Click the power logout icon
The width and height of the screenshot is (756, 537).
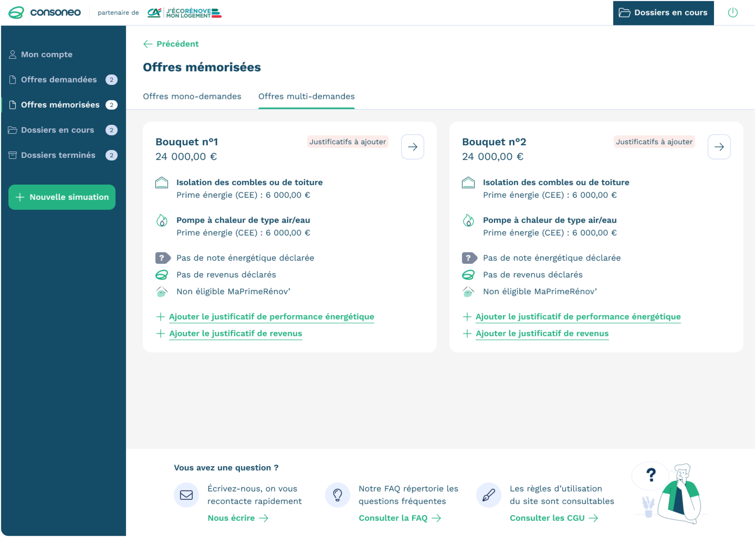pos(732,13)
